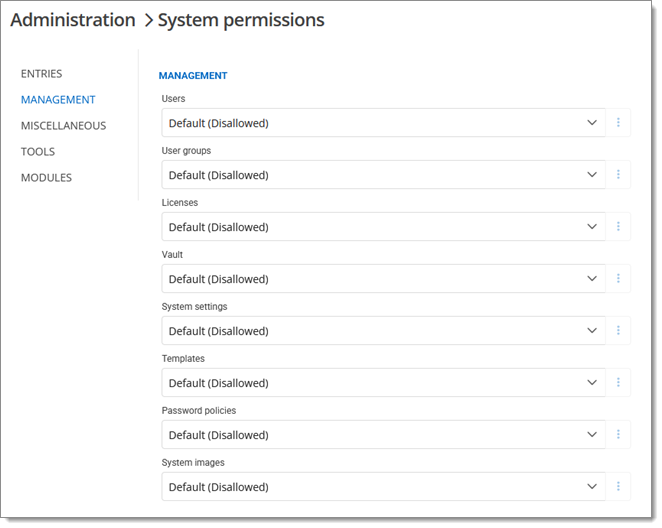Switch to the Entries section
Viewport: 662px width, 528px height.
tap(41, 74)
